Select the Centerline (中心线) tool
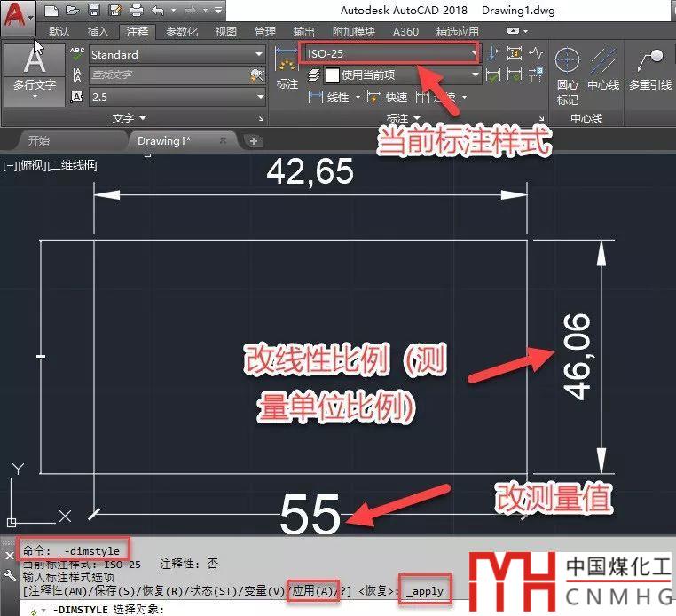The image size is (676, 616). [603, 72]
